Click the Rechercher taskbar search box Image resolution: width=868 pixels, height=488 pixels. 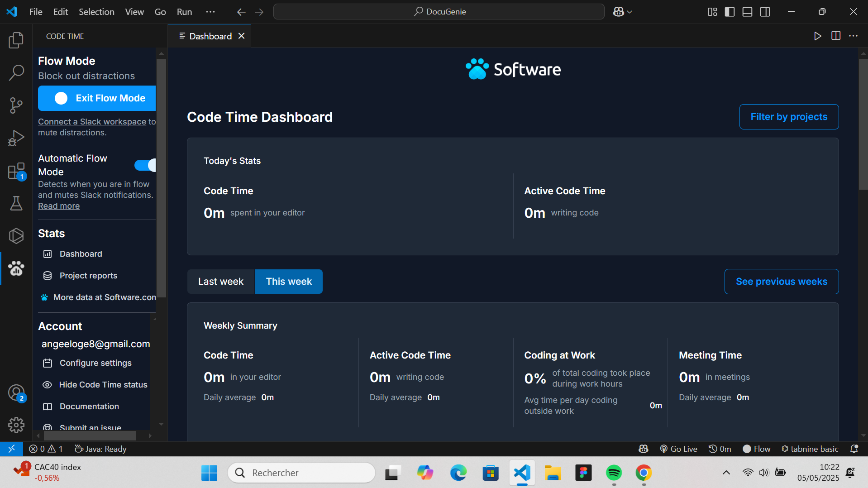point(301,473)
